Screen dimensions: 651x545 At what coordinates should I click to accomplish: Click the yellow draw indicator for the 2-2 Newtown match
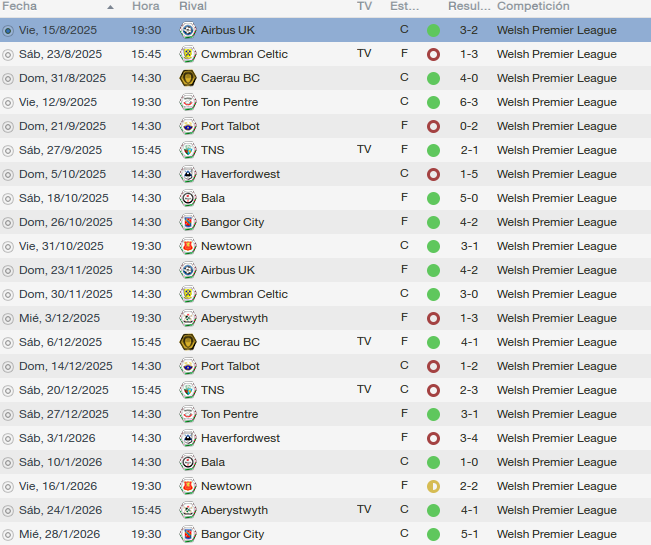coord(433,486)
